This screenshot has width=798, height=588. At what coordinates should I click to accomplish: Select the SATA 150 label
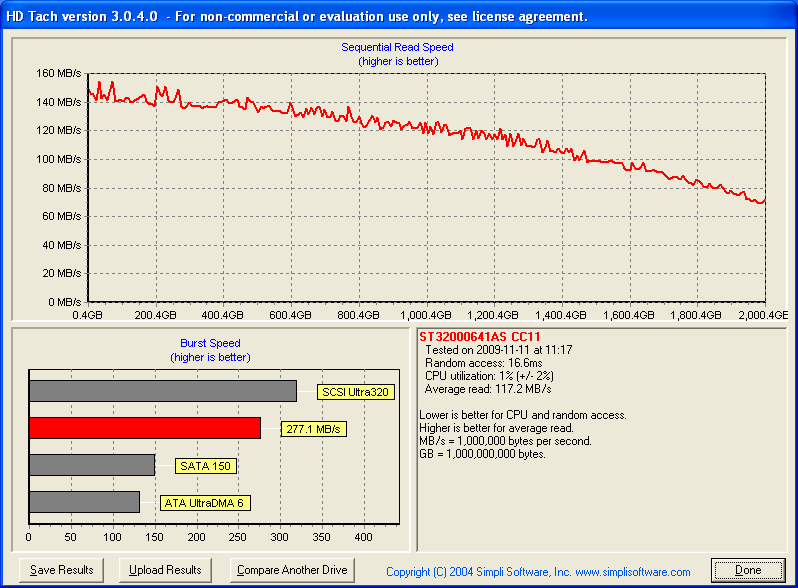pyautogui.click(x=206, y=466)
